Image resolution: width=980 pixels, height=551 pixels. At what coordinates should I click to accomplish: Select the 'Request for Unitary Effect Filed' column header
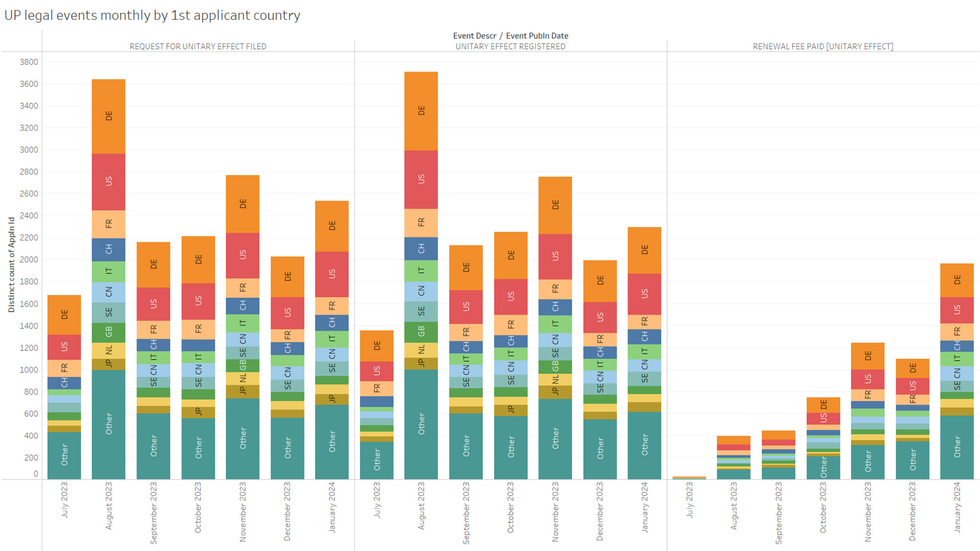(x=198, y=46)
